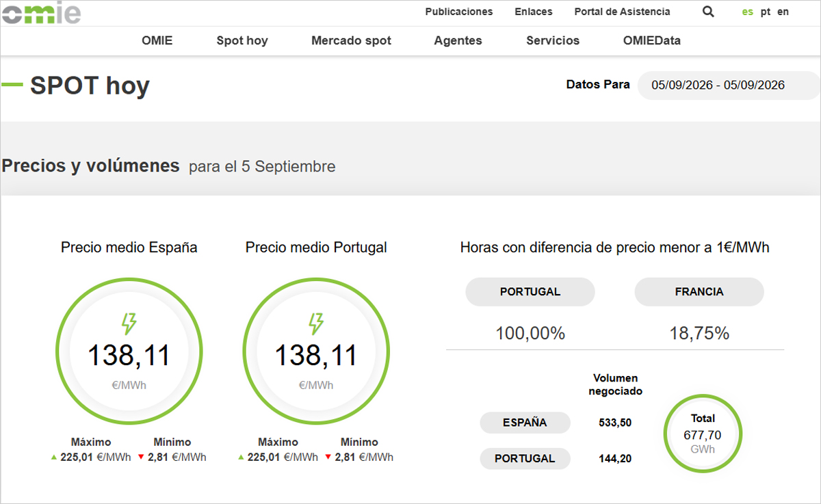Click Portugal average price 138,11 value
The width and height of the screenshot is (821, 504).
[316, 356]
